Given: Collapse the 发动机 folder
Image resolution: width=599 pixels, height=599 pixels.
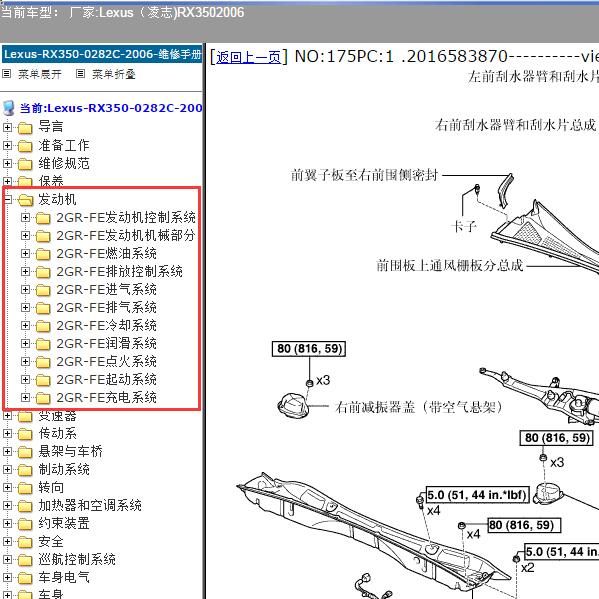Looking at the screenshot, I should pyautogui.click(x=7, y=199).
